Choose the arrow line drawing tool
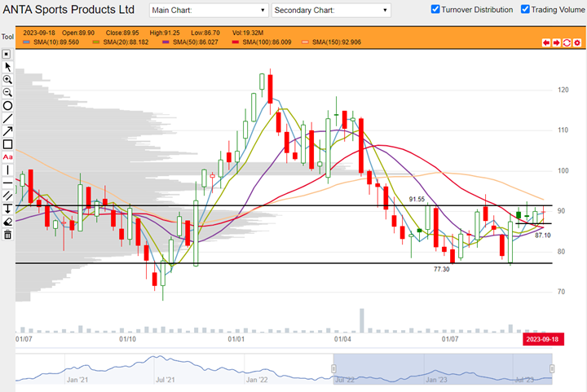Viewport: 587px width, 392px height. [7, 131]
